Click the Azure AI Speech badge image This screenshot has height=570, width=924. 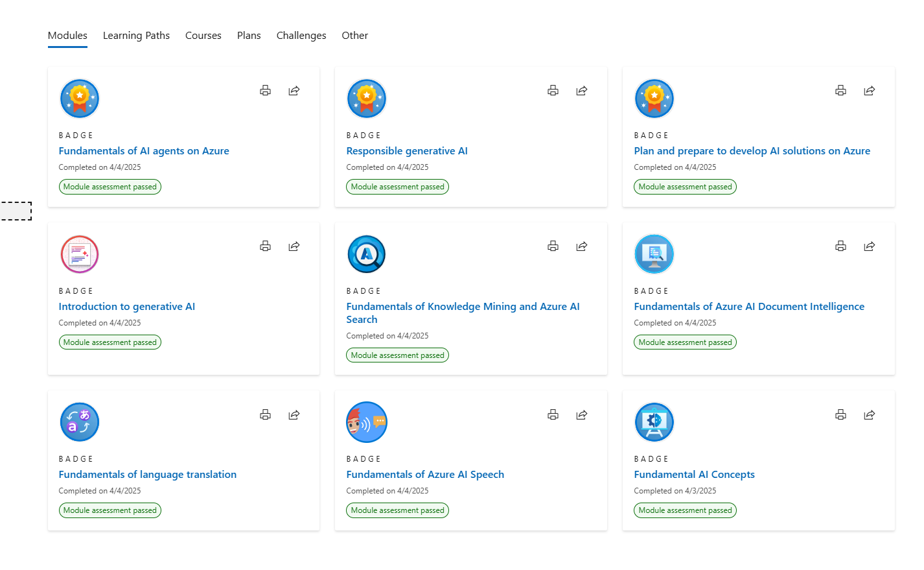pyautogui.click(x=367, y=422)
